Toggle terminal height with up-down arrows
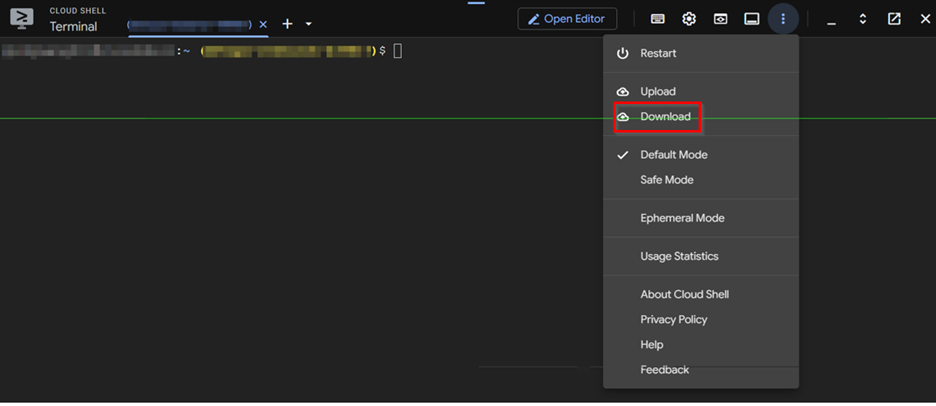Image resolution: width=936 pixels, height=406 pixels. coord(862,19)
